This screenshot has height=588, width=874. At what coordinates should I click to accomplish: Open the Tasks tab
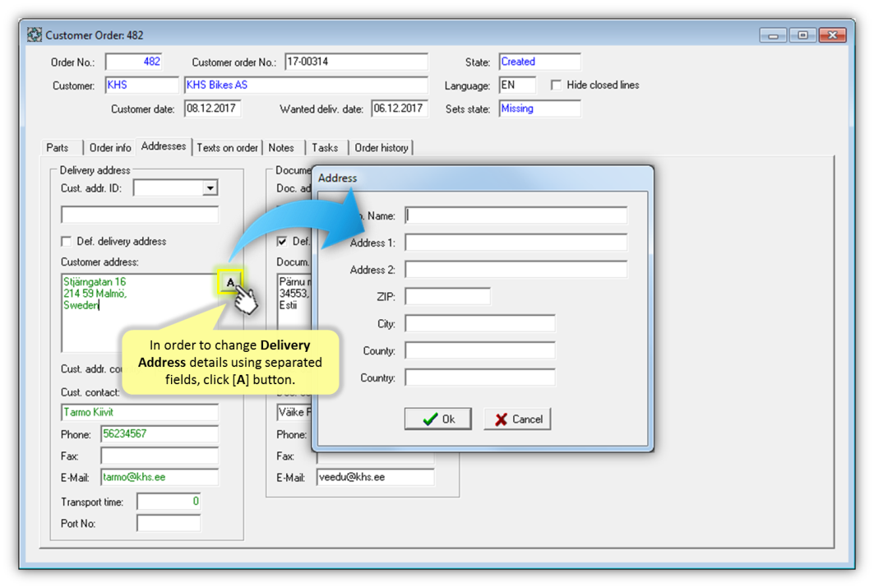(x=325, y=148)
